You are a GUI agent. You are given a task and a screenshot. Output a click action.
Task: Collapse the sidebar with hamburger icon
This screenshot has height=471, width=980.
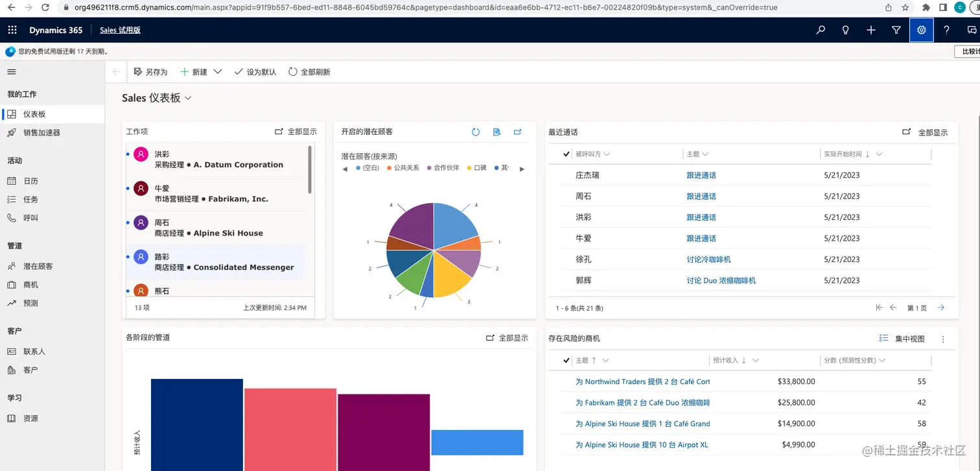coord(12,72)
